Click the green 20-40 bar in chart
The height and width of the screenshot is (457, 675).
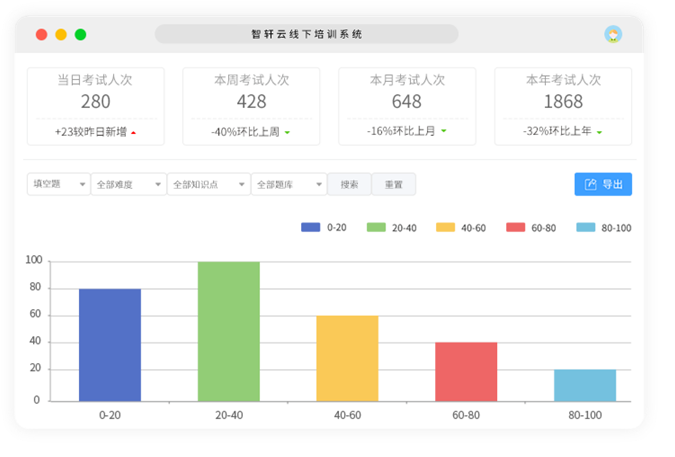coord(229,331)
